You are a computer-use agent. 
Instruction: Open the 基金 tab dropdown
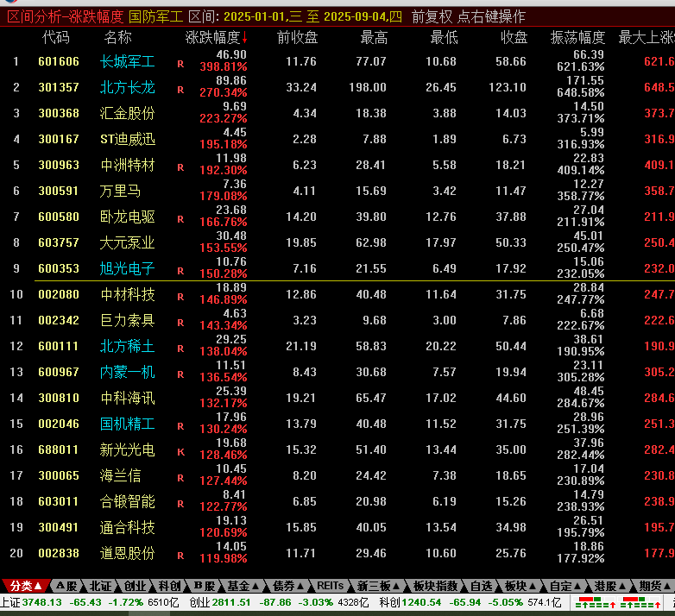point(243,586)
